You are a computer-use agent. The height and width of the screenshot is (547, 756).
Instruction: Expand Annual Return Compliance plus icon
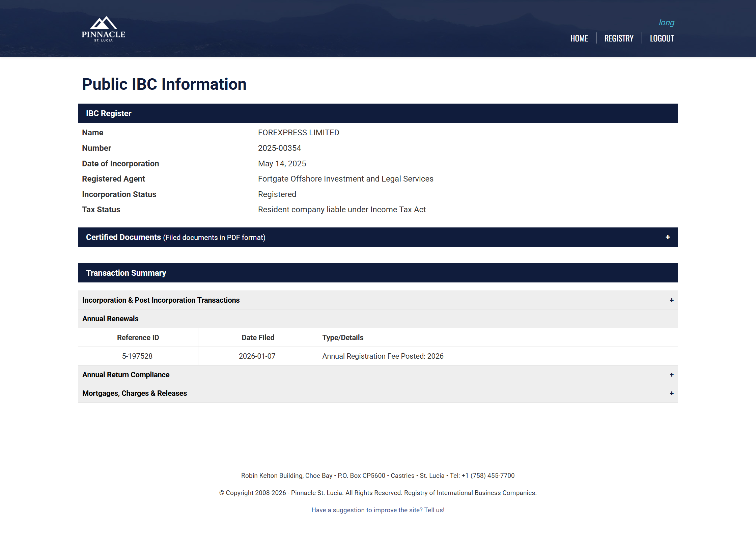point(672,375)
